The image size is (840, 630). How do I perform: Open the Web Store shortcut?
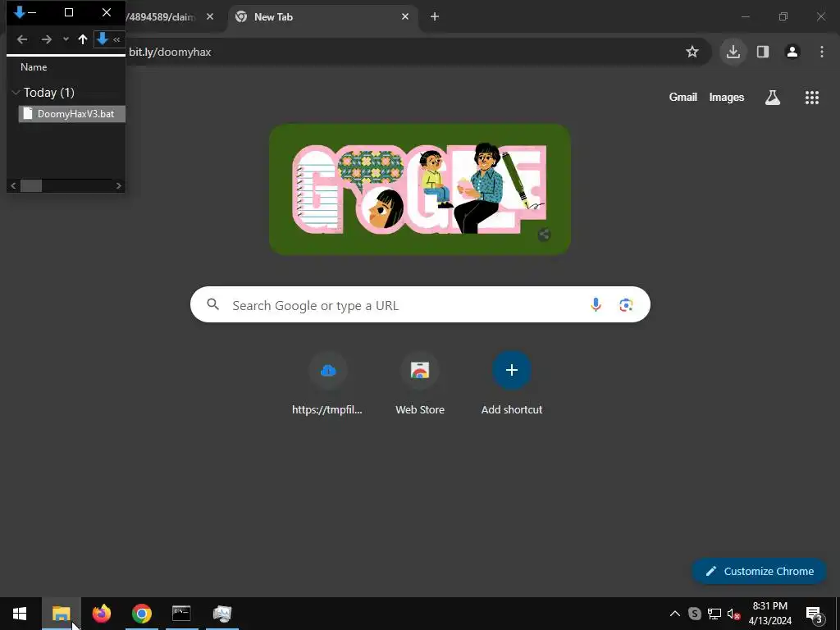420,383
